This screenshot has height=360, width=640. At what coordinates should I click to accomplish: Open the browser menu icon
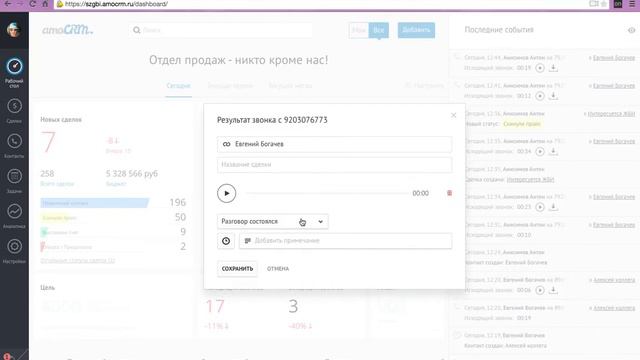click(632, 4)
